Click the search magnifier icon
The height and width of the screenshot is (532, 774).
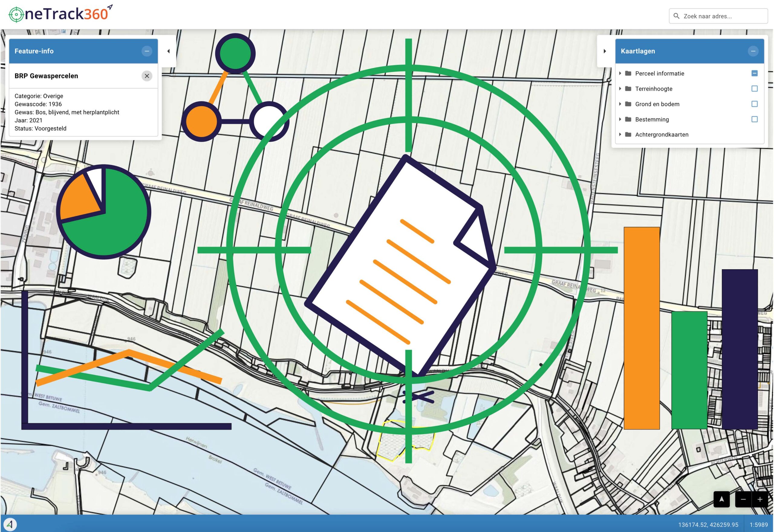pyautogui.click(x=676, y=16)
